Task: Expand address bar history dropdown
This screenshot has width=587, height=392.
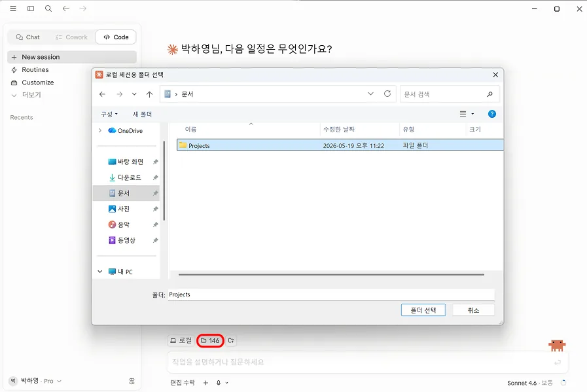Action: [370, 94]
